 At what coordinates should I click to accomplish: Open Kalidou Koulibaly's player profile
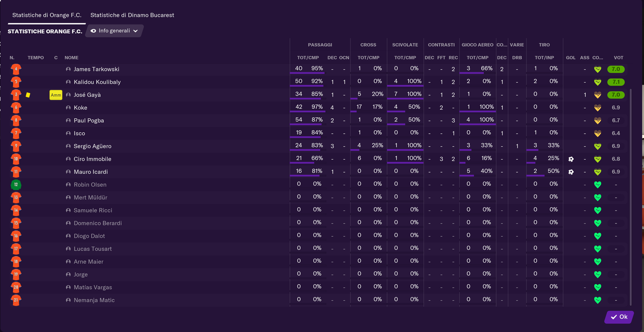click(x=97, y=82)
